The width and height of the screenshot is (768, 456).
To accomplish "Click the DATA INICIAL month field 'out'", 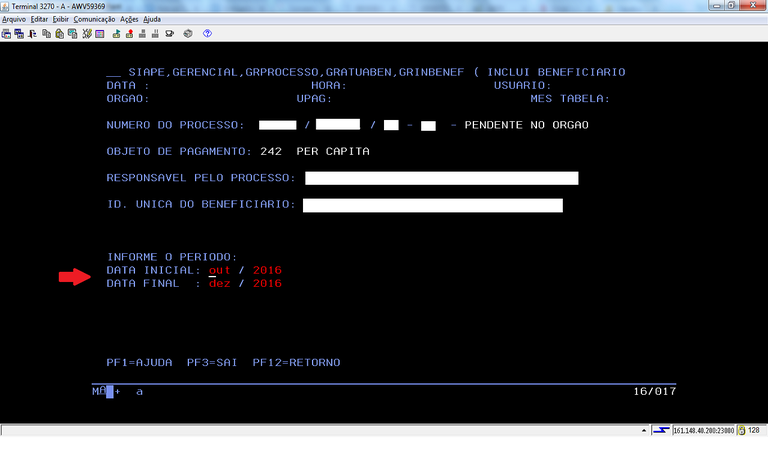I will [x=219, y=270].
